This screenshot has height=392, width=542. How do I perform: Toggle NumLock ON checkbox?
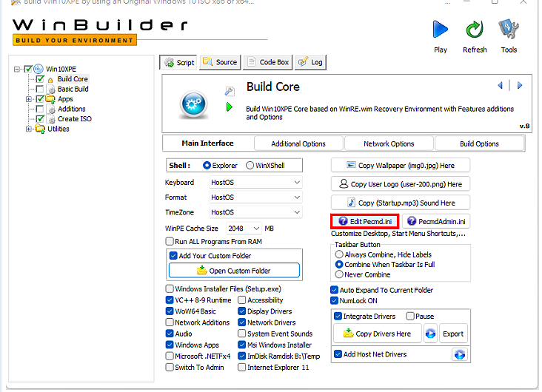point(334,300)
